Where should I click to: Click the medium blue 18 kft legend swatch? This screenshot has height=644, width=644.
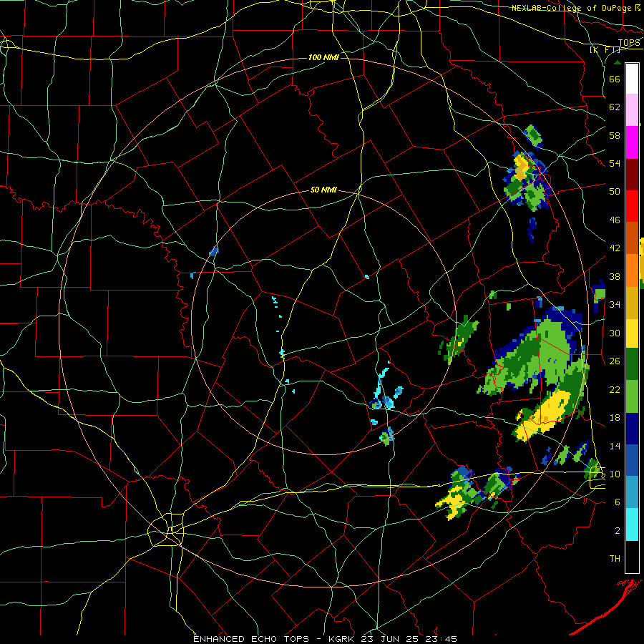pyautogui.click(x=632, y=461)
